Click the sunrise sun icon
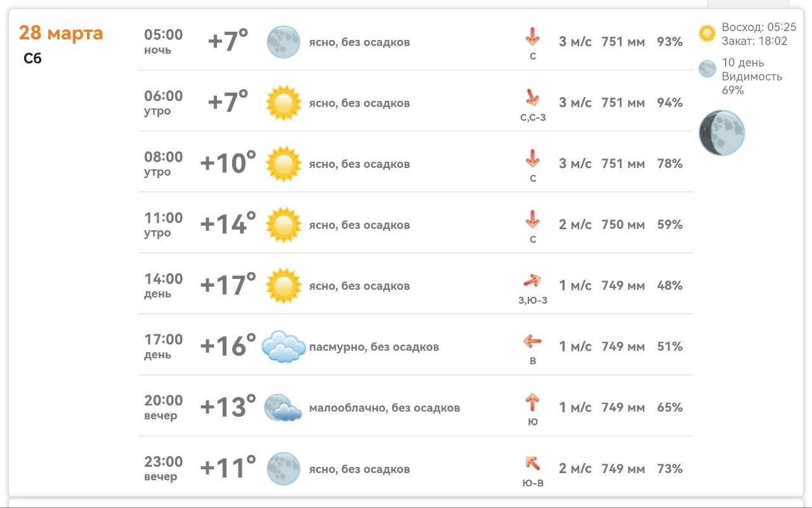This screenshot has width=812, height=508. (x=707, y=33)
